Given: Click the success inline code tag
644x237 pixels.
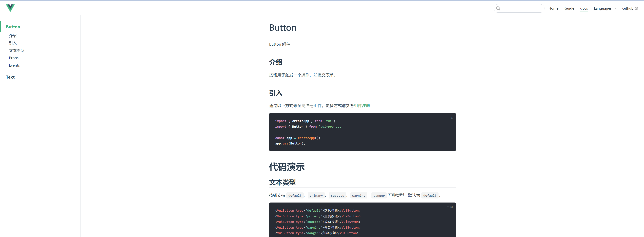Looking at the screenshot, I should 337,195.
